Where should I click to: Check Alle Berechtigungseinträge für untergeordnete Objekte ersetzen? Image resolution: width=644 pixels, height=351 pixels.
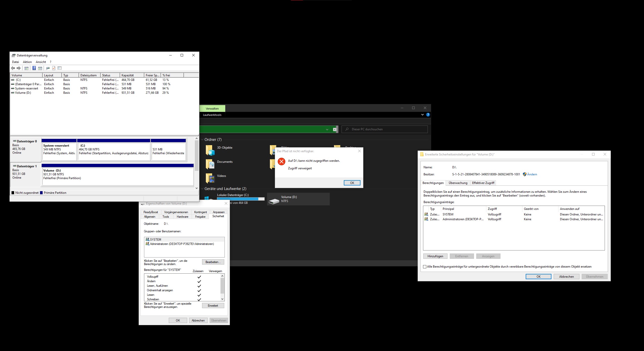pos(425,266)
